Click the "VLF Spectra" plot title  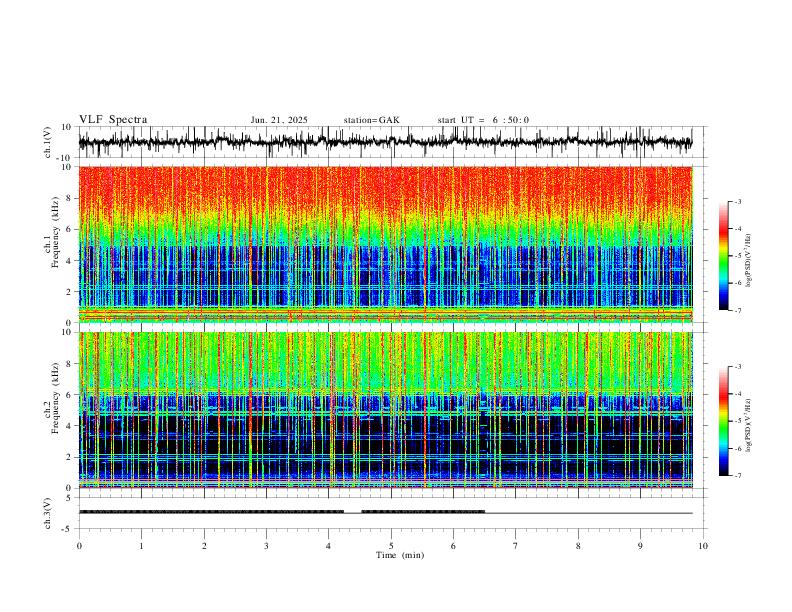113,120
